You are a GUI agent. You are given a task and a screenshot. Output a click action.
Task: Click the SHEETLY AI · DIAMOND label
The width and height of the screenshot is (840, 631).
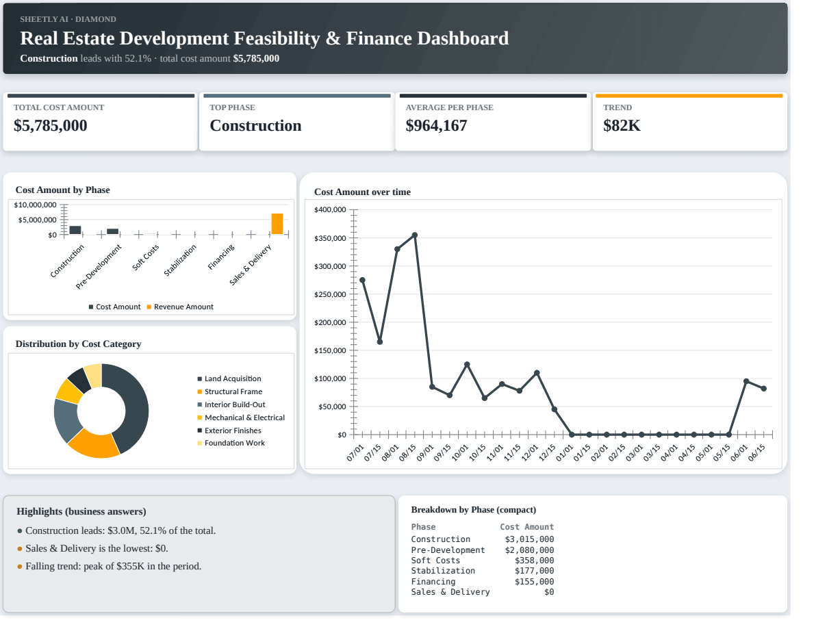pos(68,19)
